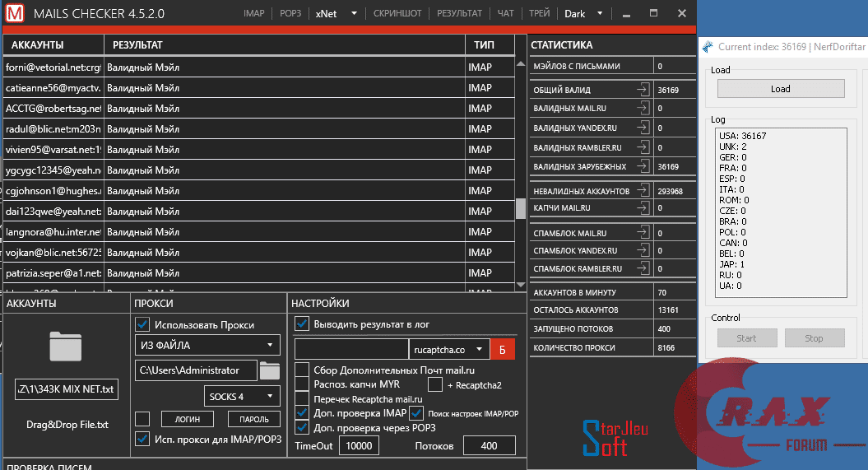Enable the + Recaptcha2 checkbox
The width and height of the screenshot is (868, 470).
pyautogui.click(x=435, y=384)
